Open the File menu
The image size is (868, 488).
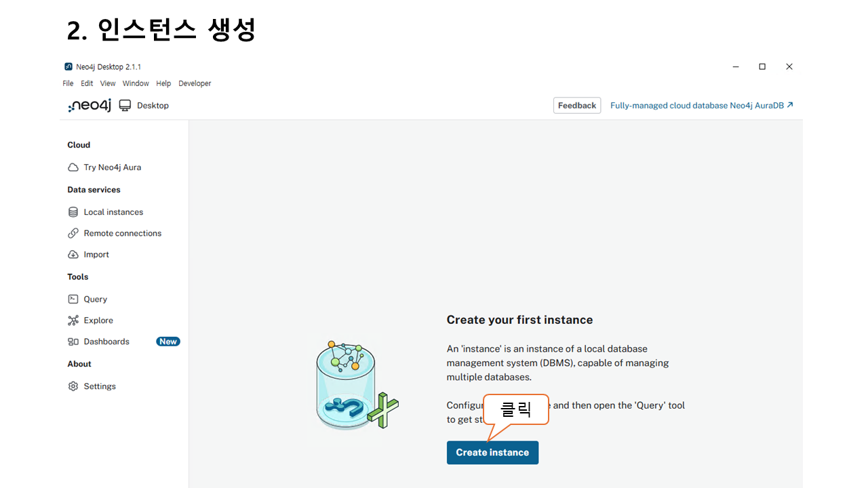pyautogui.click(x=68, y=83)
